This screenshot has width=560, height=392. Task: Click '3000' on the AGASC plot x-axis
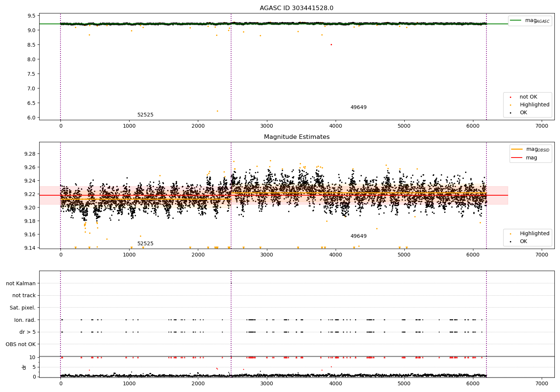point(267,126)
